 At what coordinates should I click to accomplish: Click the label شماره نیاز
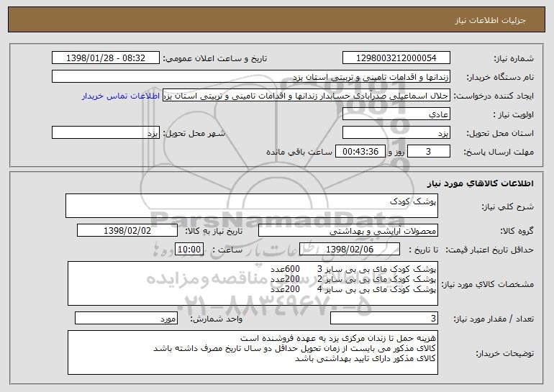[514, 59]
